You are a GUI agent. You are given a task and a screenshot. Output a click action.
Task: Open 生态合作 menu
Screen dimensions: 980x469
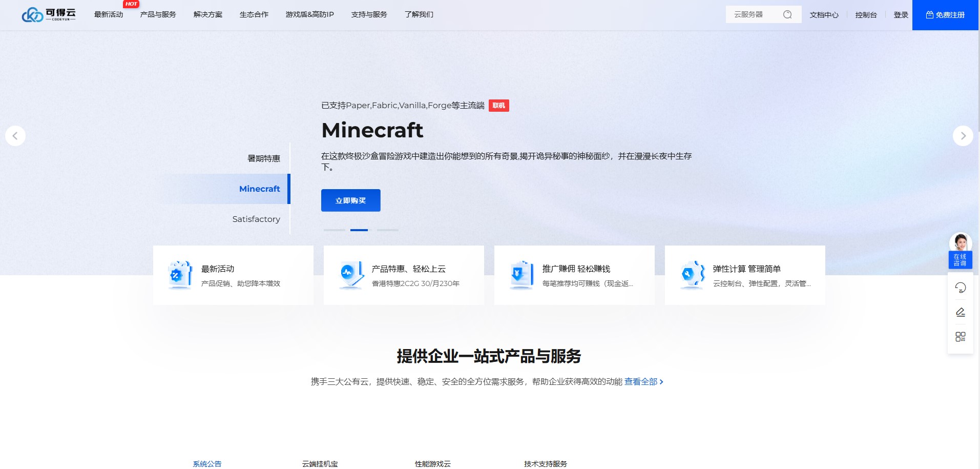tap(254, 15)
